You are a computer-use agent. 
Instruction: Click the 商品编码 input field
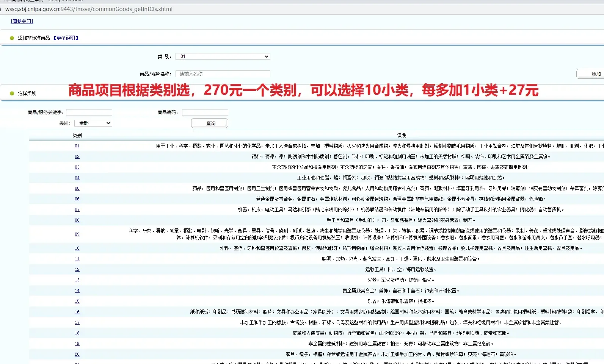click(x=205, y=112)
